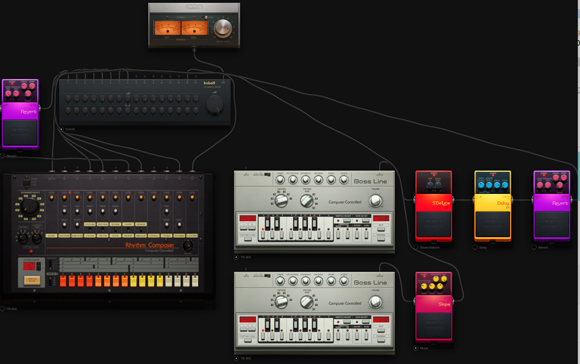The height and width of the screenshot is (364, 580).
Task: Click the left red display on the lower Bass Line
Action: coord(247,319)
